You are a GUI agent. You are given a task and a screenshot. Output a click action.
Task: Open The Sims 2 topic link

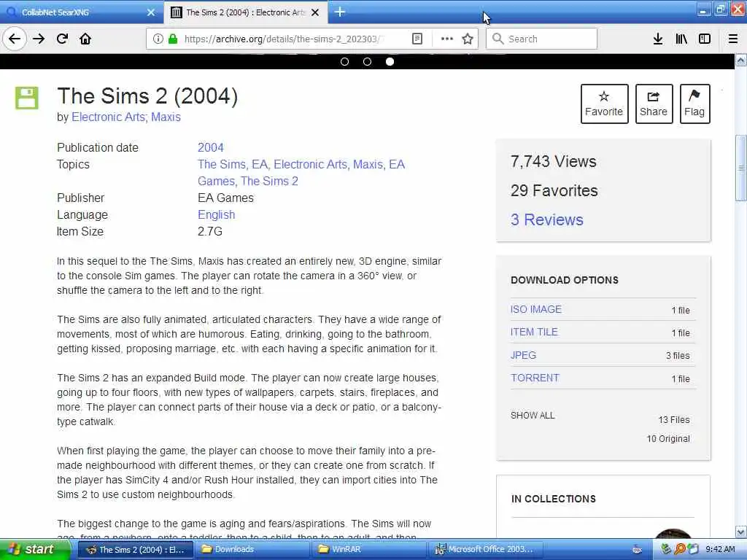(269, 181)
